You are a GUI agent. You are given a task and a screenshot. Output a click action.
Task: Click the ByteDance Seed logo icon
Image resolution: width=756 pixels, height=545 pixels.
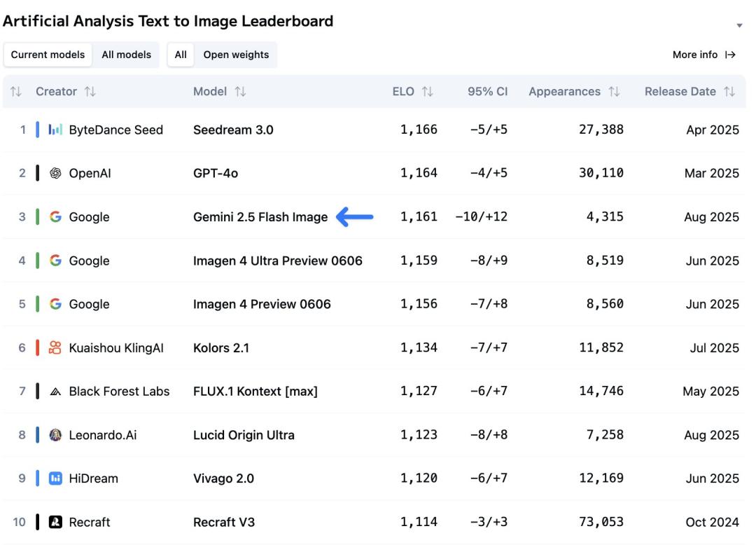click(55, 130)
